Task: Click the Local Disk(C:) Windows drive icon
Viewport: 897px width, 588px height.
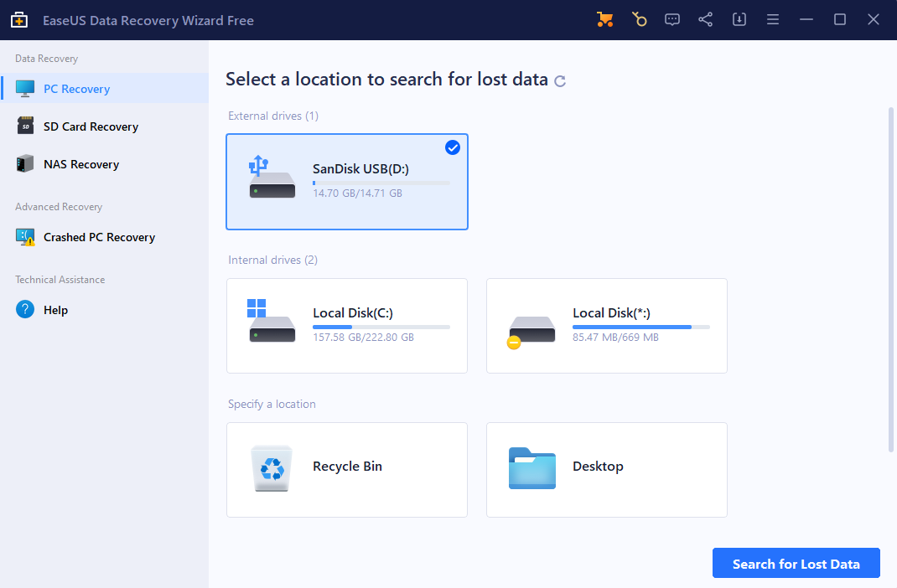Action: click(x=272, y=321)
